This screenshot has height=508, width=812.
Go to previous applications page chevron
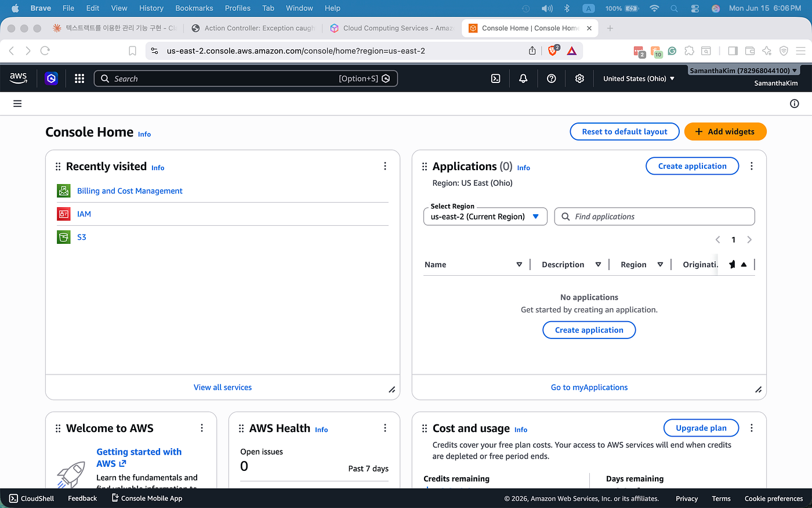pos(718,239)
